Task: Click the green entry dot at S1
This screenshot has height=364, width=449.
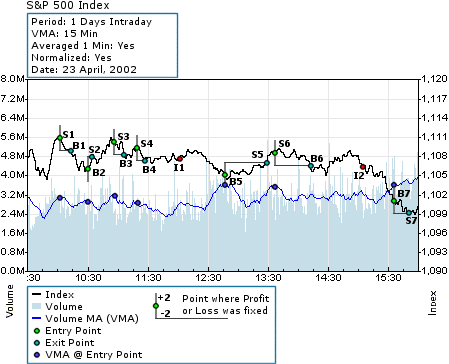Action: [x=60, y=138]
